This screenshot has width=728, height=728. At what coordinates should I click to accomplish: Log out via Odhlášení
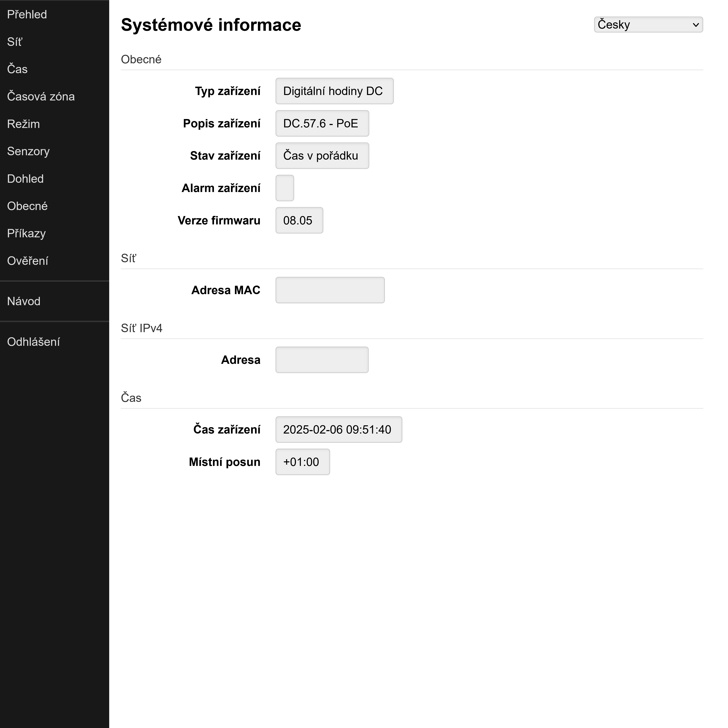point(33,342)
